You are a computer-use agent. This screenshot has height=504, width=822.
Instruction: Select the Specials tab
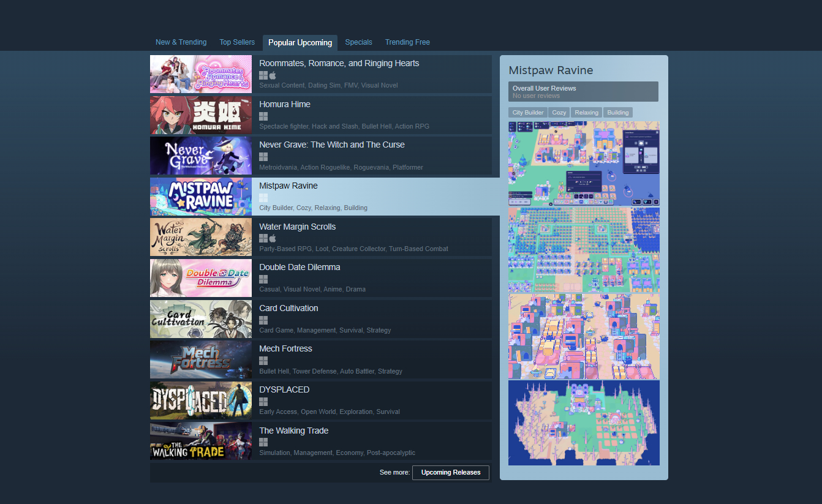(x=358, y=42)
